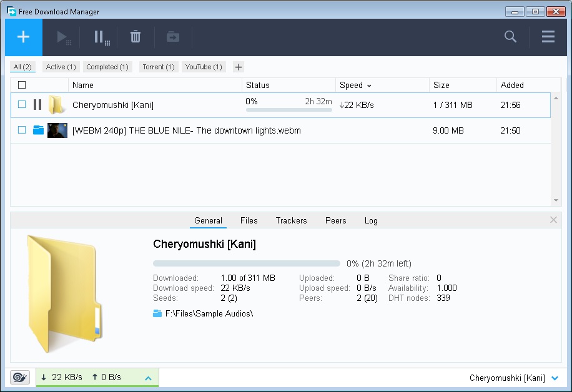Close the details panel with X
The image size is (572, 392).
tap(553, 220)
